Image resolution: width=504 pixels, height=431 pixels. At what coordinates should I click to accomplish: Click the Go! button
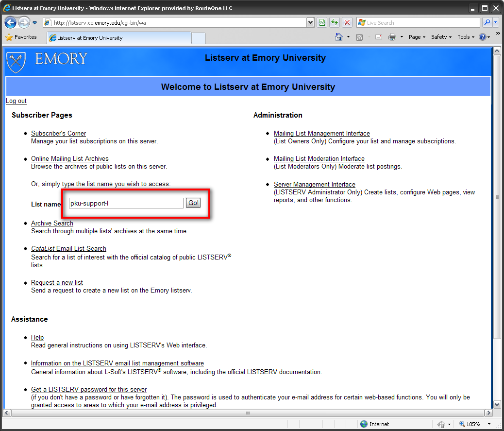tap(193, 203)
